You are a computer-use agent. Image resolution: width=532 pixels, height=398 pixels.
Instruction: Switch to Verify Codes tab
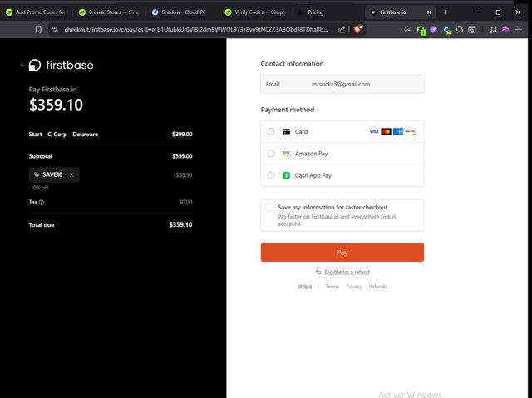256,12
